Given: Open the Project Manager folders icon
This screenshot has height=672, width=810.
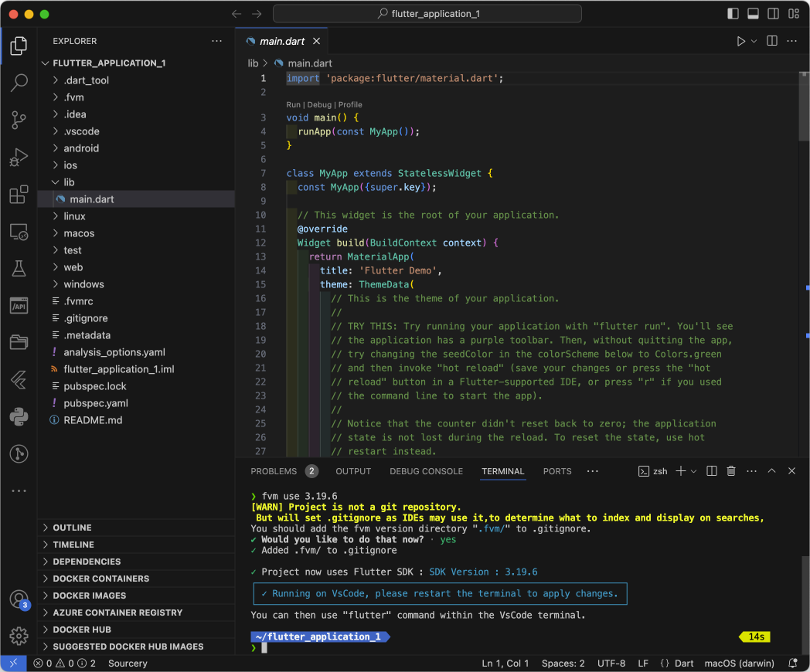Looking at the screenshot, I should pos(19,342).
